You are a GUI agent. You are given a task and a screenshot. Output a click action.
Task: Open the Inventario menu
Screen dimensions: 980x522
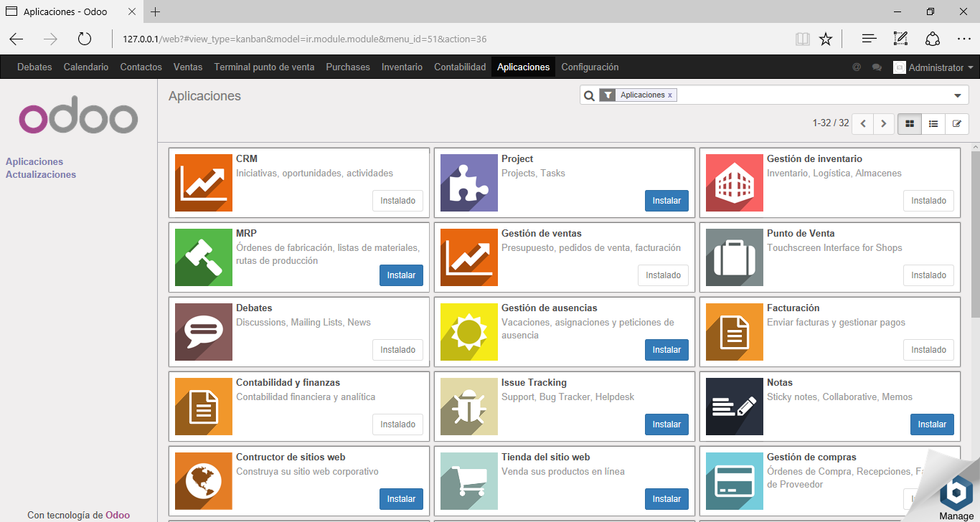402,67
